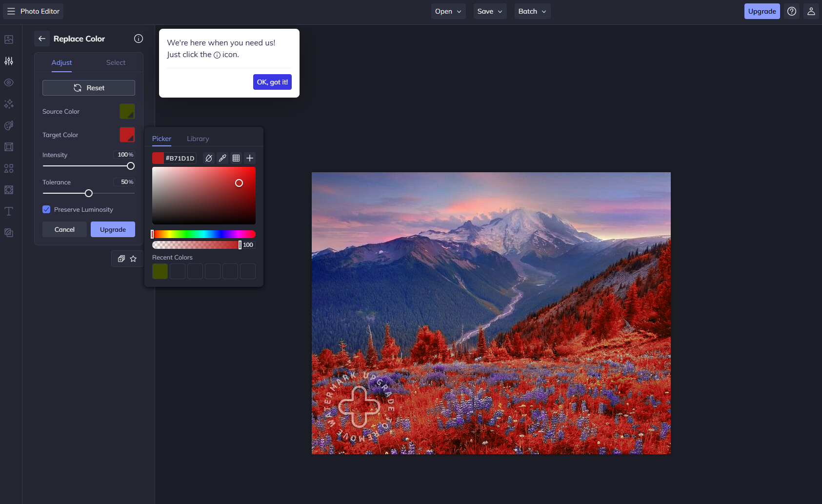Expand the Batch dropdown menu
This screenshot has height=504, width=822.
[532, 11]
